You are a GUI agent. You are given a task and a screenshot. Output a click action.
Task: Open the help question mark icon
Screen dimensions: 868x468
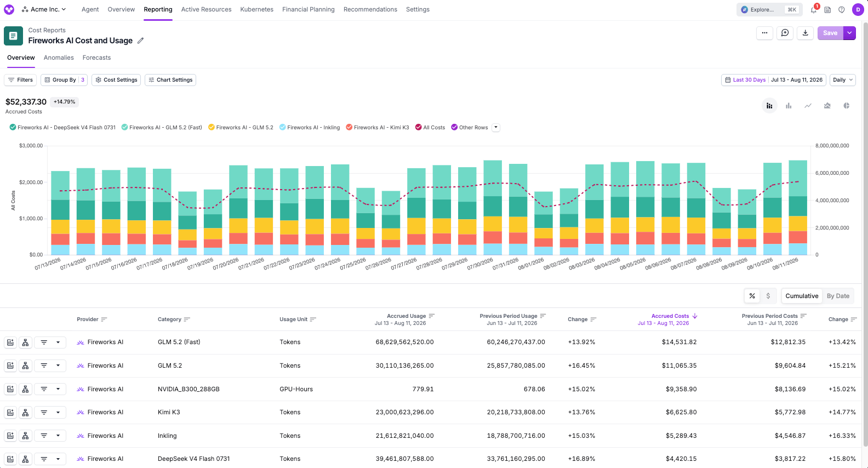pos(842,9)
